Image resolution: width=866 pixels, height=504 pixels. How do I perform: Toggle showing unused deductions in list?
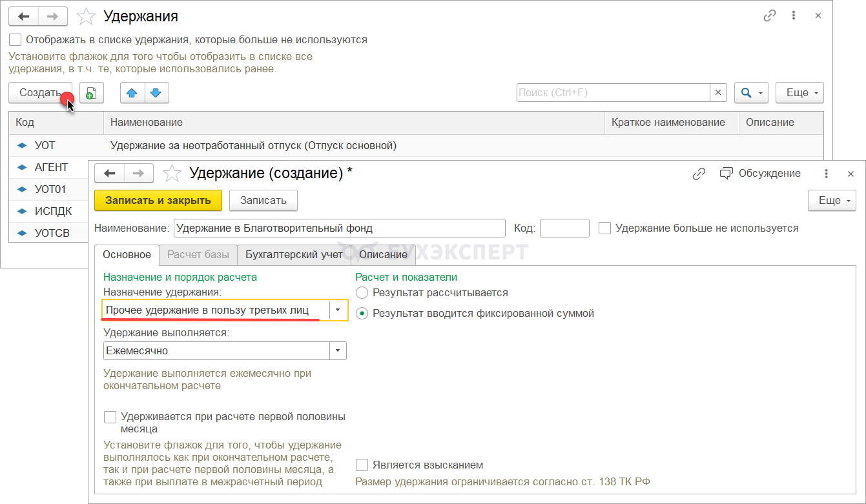pos(15,39)
